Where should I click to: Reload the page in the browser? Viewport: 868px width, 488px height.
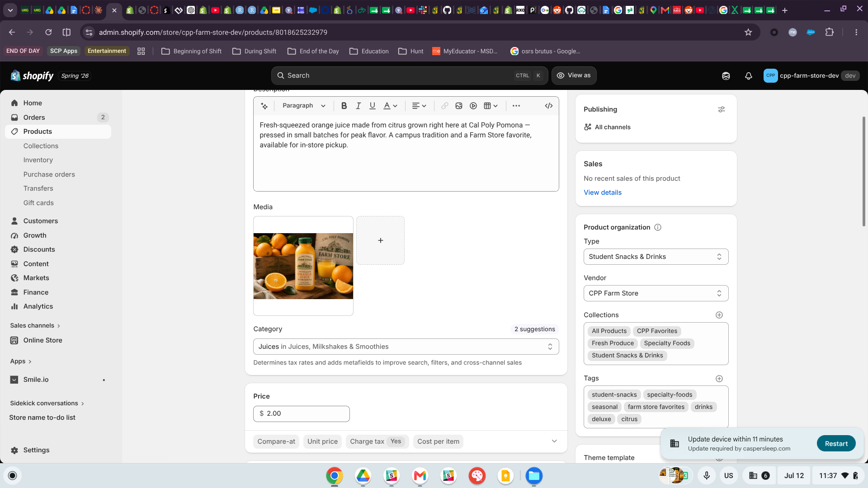48,32
